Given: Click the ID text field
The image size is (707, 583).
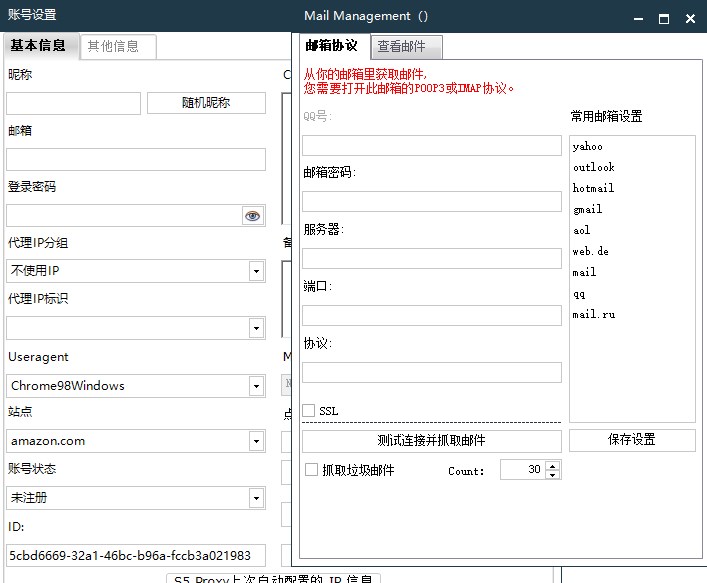Looking at the screenshot, I should pos(136,555).
